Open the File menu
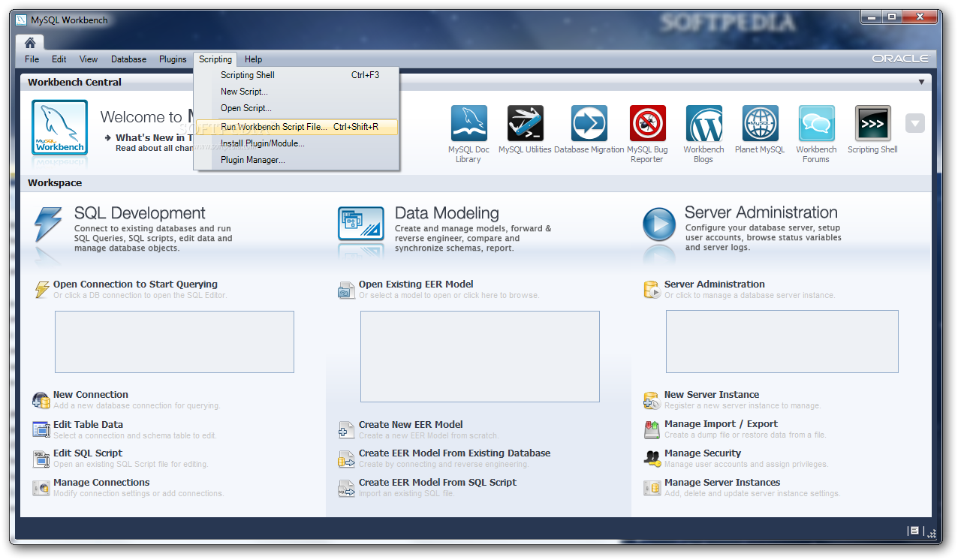 [32, 59]
